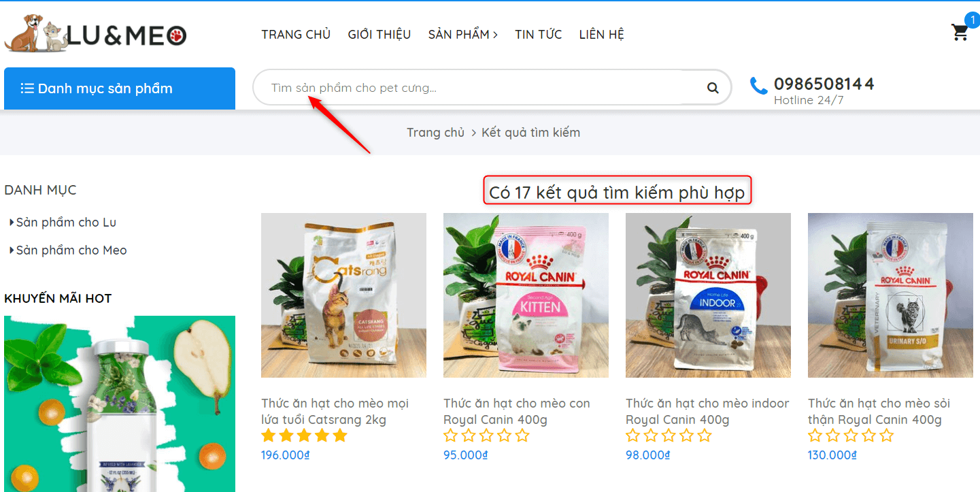Image resolution: width=980 pixels, height=492 pixels.
Task: Open the Giới thiệu menu item
Action: 379,35
